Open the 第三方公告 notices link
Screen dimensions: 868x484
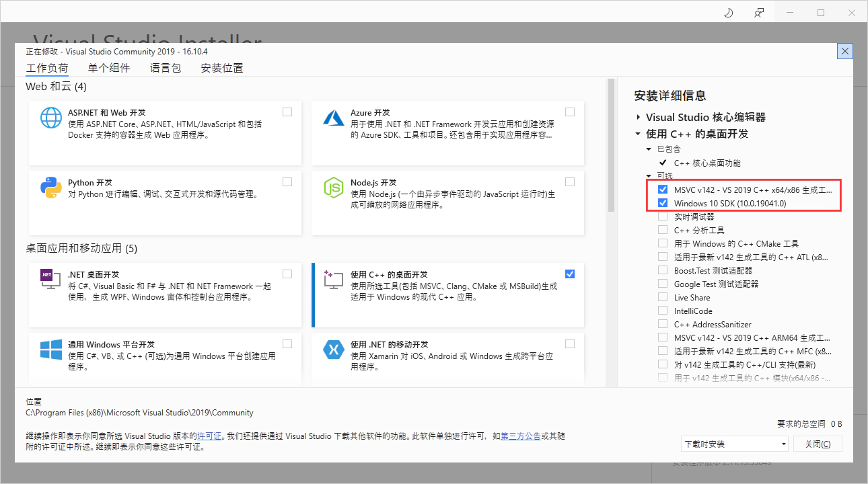[520, 436]
